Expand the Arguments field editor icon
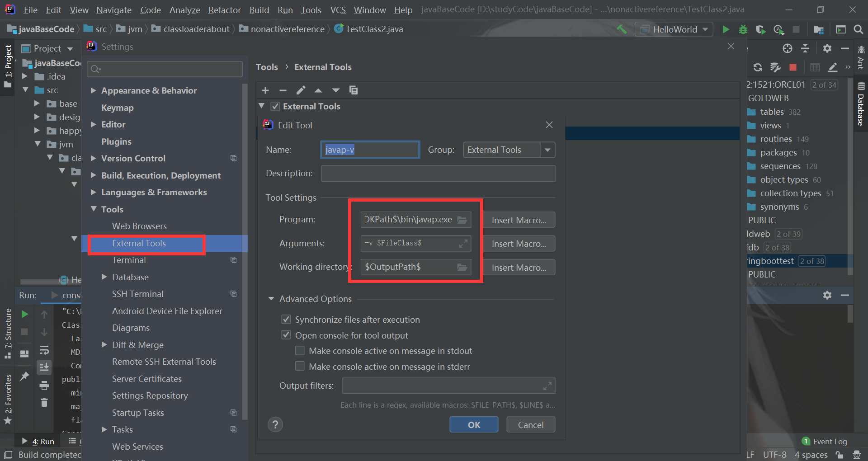This screenshot has width=868, height=461. coord(463,244)
